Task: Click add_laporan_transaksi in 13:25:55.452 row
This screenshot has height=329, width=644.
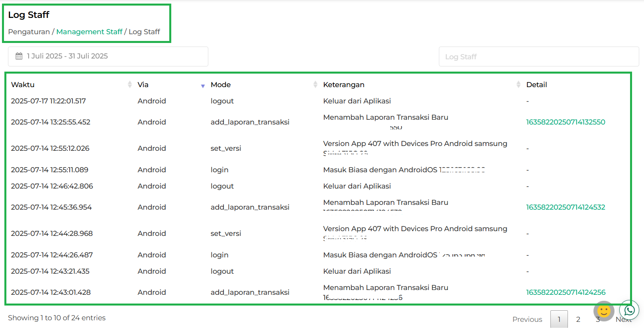Action: (250, 122)
